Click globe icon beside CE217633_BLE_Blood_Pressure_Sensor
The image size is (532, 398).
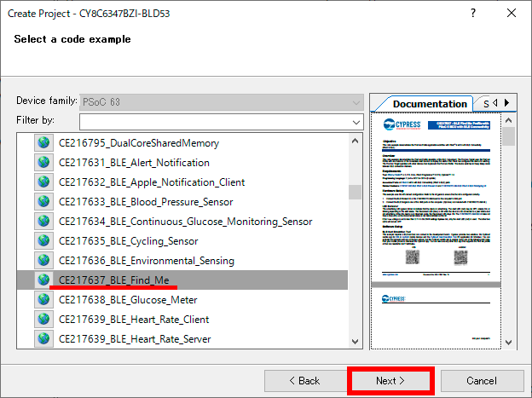click(43, 201)
